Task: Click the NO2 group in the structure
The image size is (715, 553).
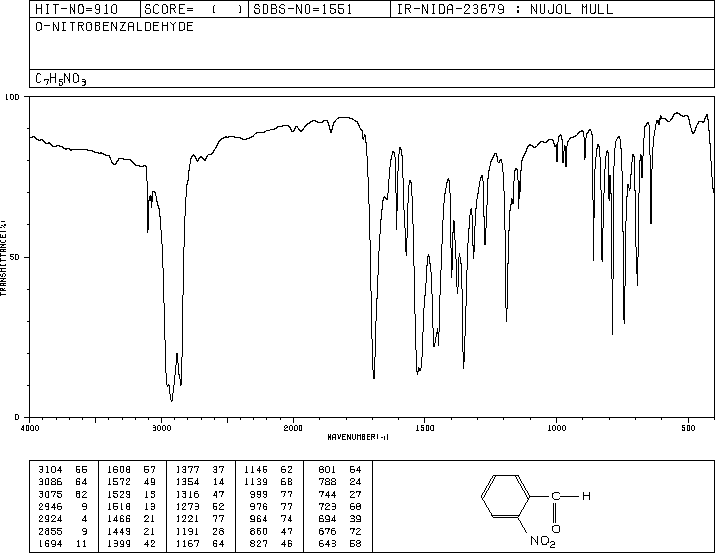Action: [543, 542]
